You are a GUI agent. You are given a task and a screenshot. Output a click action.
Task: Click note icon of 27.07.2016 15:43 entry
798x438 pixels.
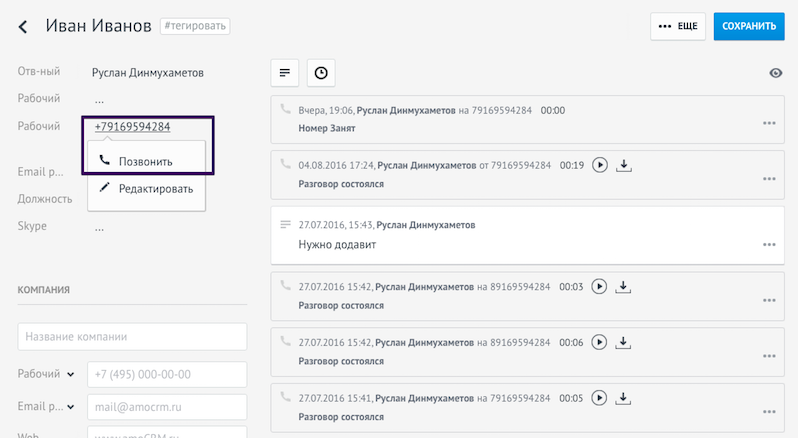(x=286, y=224)
